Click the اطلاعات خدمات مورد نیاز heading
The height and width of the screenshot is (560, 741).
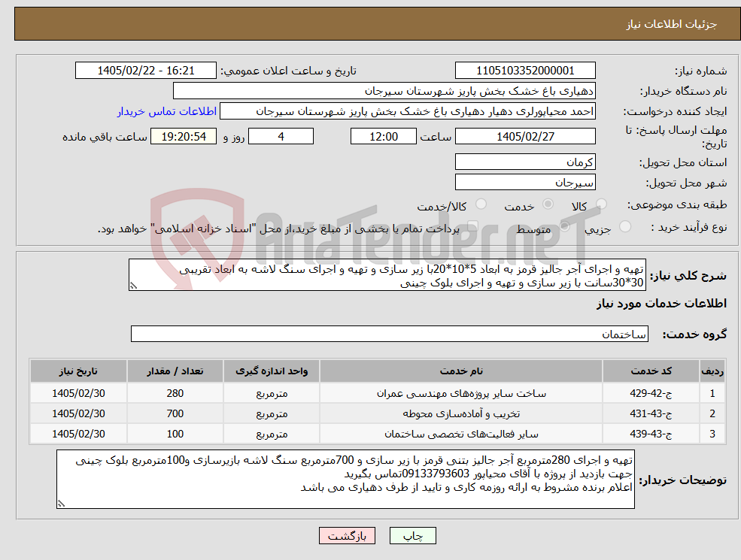661,304
